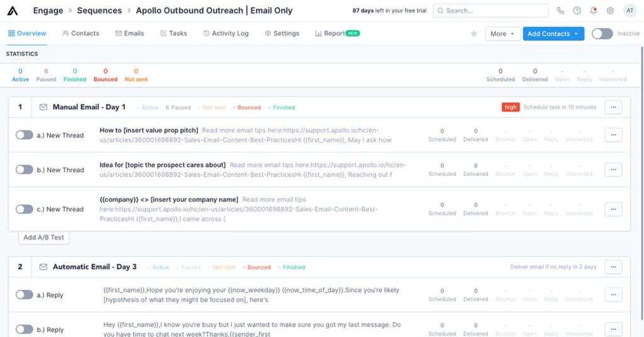The height and width of the screenshot is (337, 644).
Task: Open the Contacts tab
Action: (x=81, y=33)
